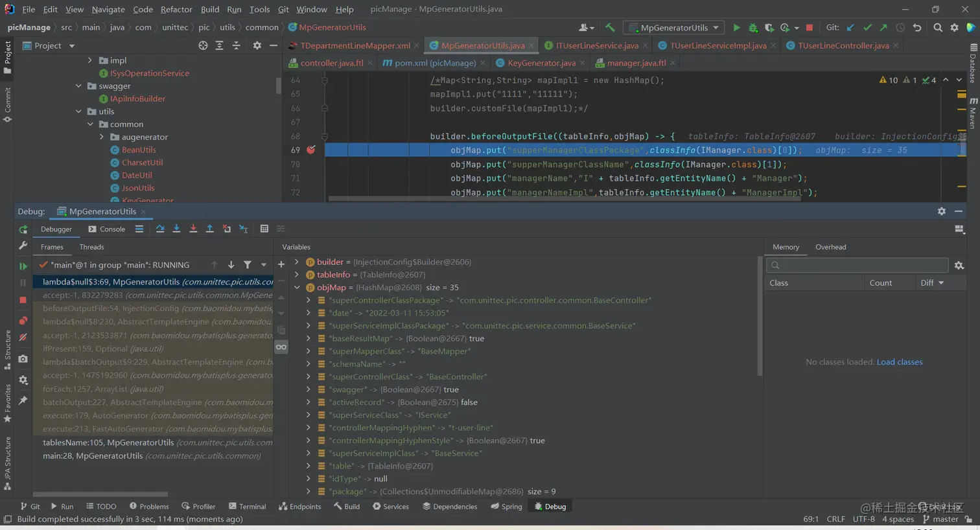Image resolution: width=980 pixels, height=530 pixels.
Task: Open the Refactor menu
Action: [176, 9]
